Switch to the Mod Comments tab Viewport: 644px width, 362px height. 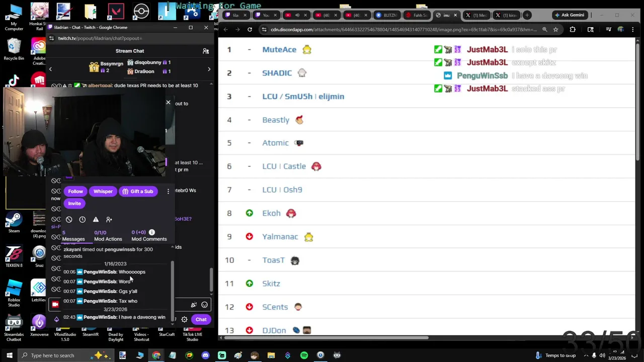tap(149, 236)
